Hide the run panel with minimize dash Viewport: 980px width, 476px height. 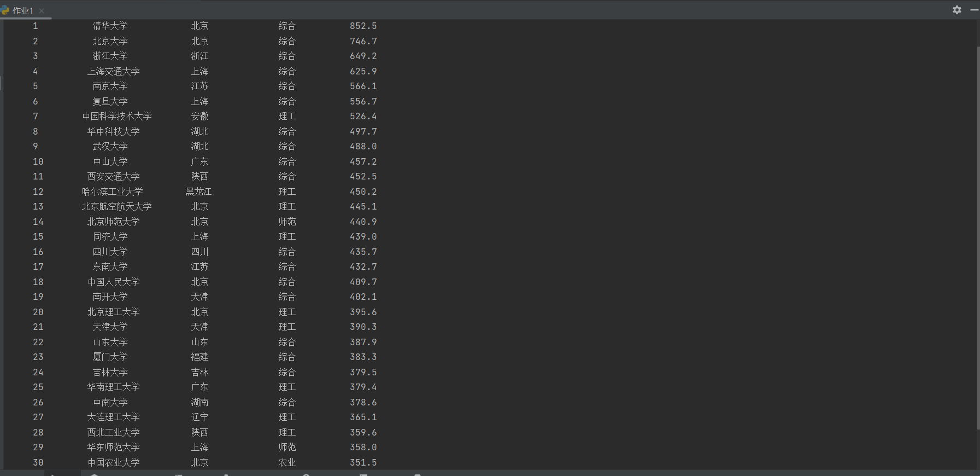click(x=975, y=10)
